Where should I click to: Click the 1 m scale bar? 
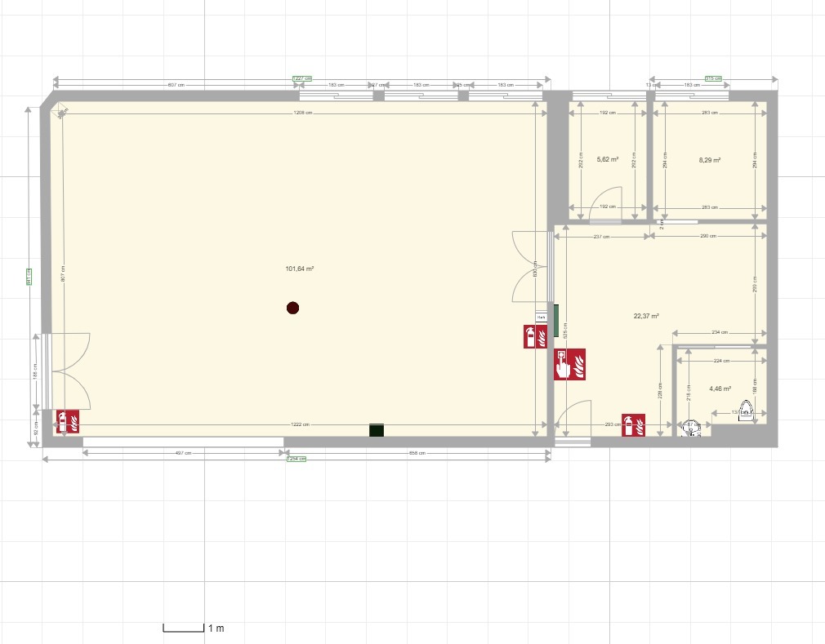point(184,628)
